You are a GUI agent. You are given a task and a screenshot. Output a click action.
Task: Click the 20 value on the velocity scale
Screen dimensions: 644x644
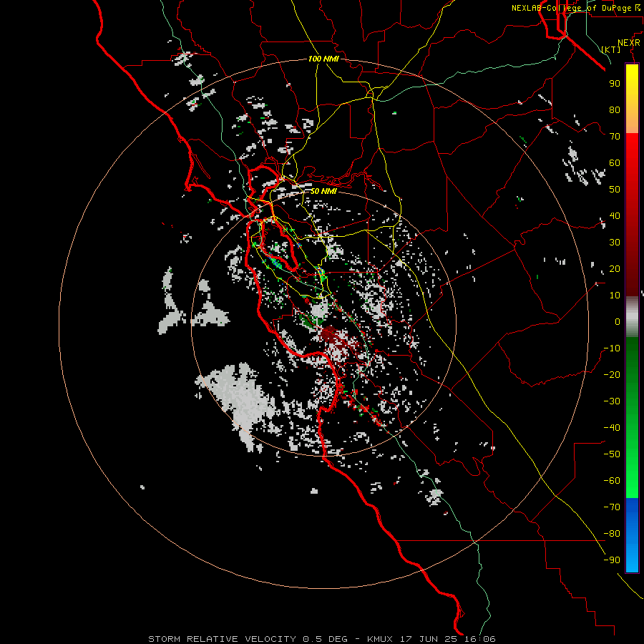coord(615,268)
